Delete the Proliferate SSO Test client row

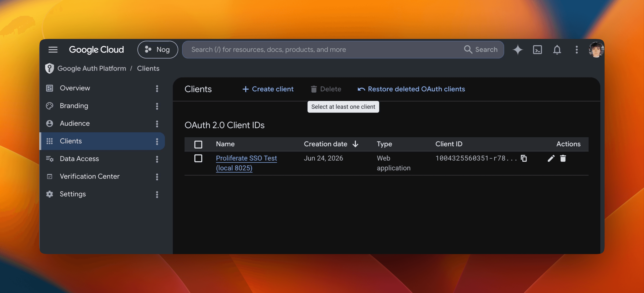[x=563, y=158]
